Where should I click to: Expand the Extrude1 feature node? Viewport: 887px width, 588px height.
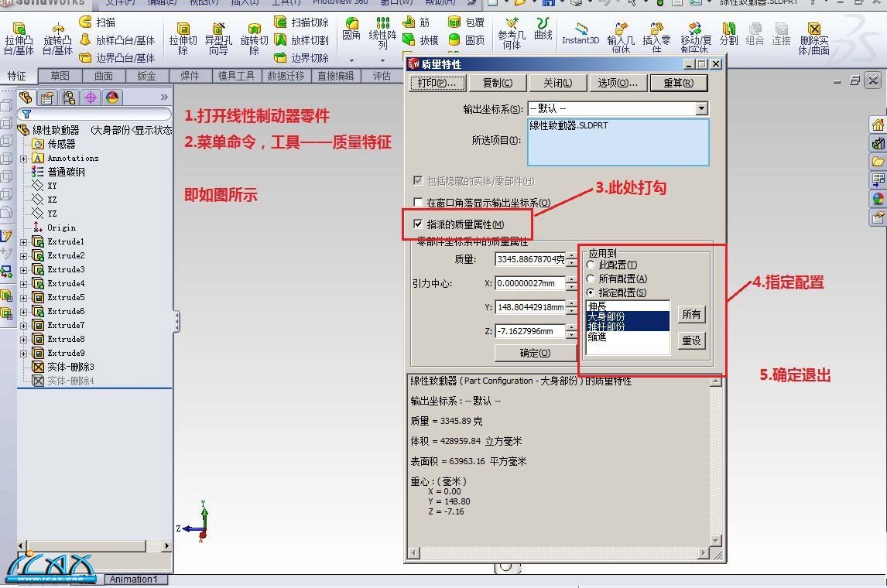coord(24,242)
